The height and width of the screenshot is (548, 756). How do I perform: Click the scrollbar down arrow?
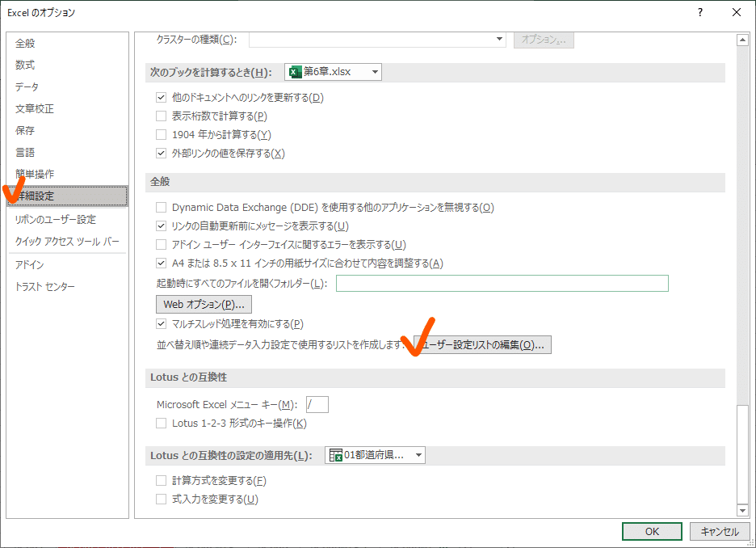pyautogui.click(x=742, y=510)
